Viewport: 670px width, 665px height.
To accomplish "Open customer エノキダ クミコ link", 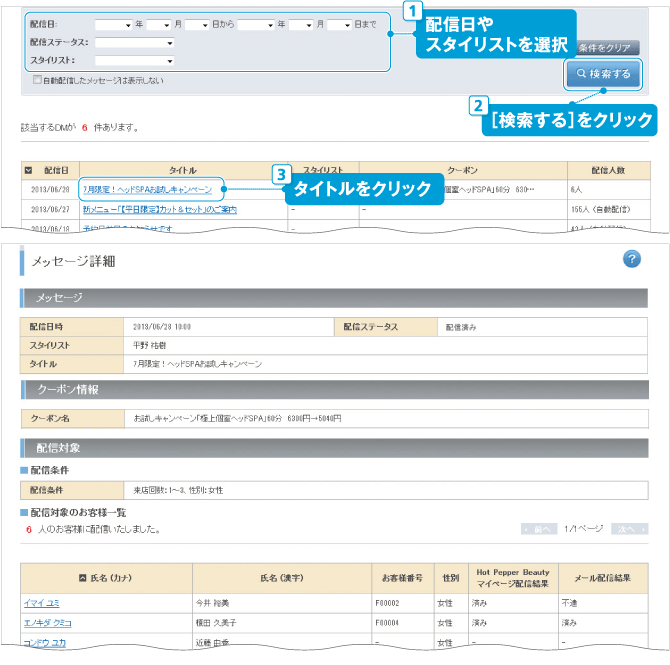I will coord(49,622).
